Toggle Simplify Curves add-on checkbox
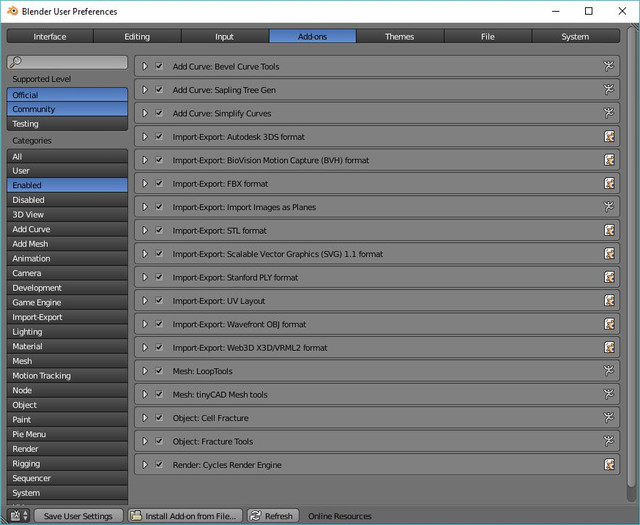640x525 pixels. 159,113
